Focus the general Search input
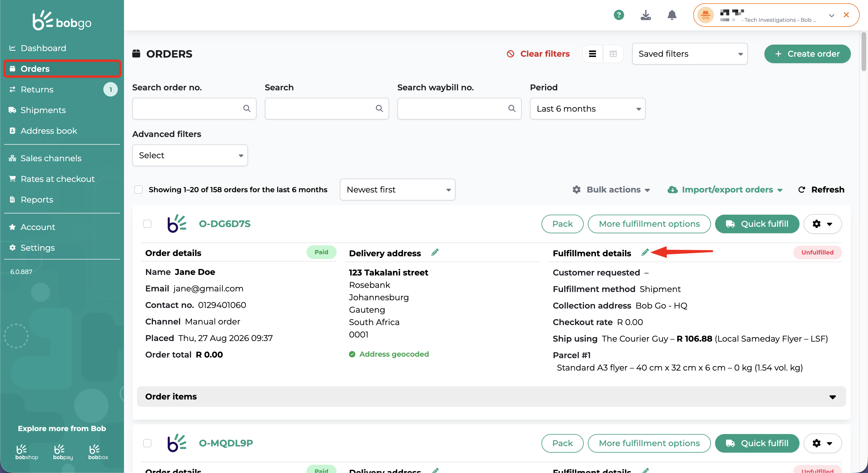 [x=327, y=108]
